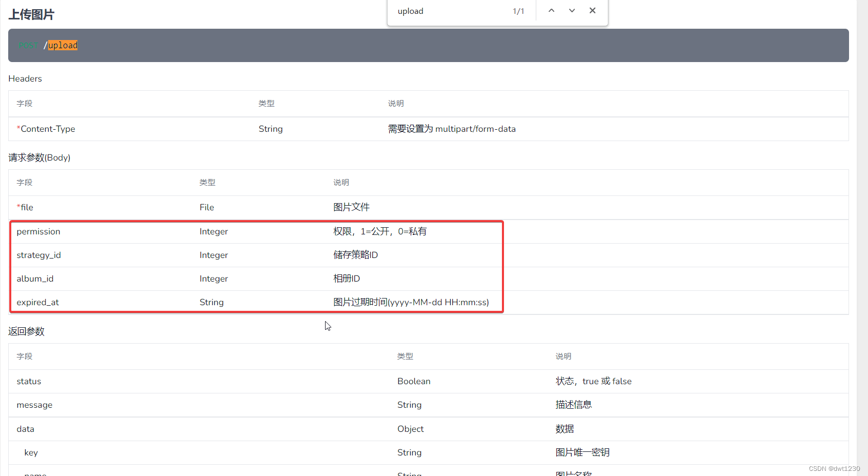Select the 'key' field cell
Image resolution: width=868 pixels, height=476 pixels.
click(x=31, y=452)
